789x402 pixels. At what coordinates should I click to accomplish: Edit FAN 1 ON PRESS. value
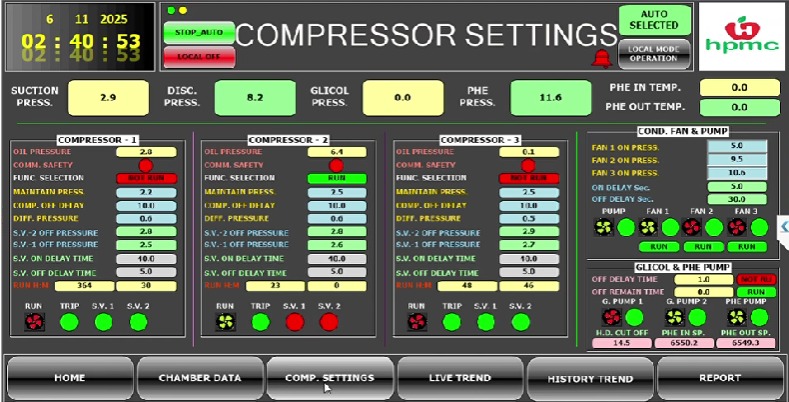(737, 146)
